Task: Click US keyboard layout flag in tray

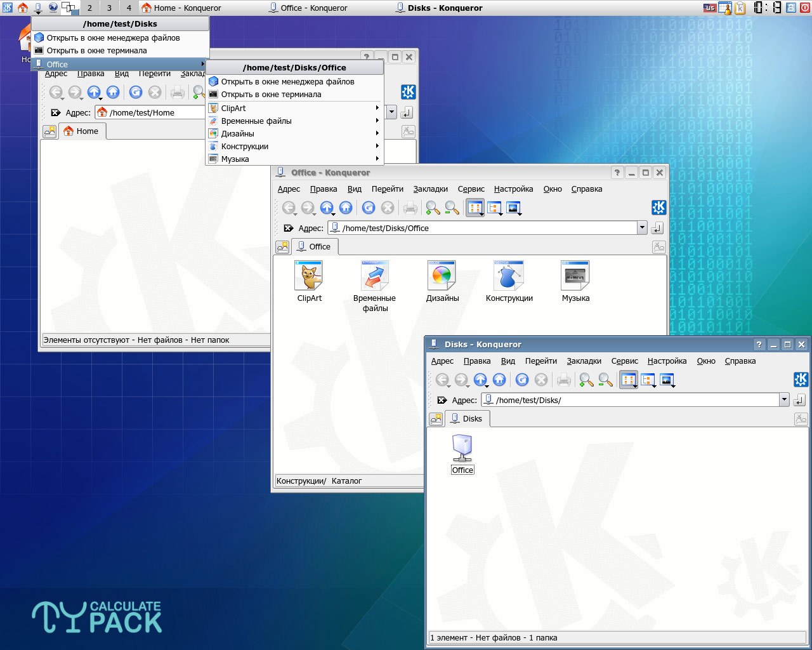Action: point(709,8)
